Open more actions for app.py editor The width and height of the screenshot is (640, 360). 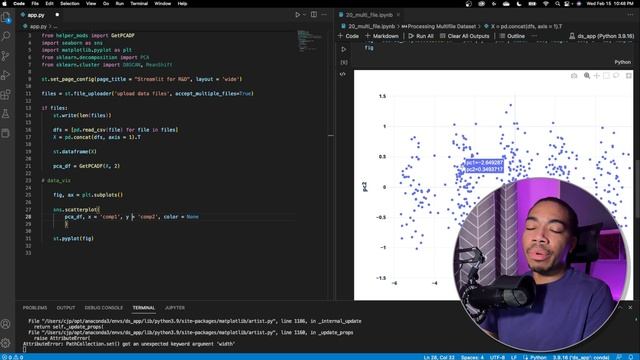tap(324, 15)
